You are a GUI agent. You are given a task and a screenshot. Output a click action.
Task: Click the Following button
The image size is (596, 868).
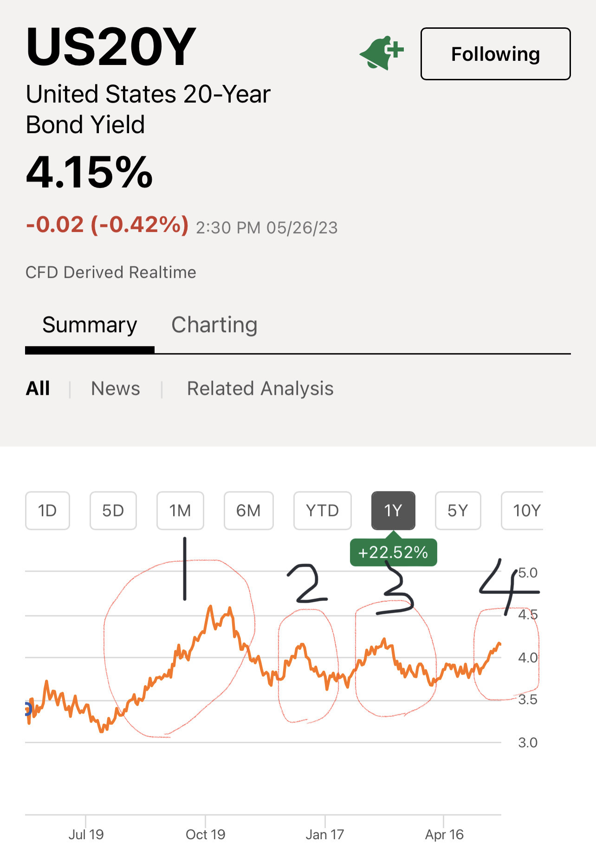click(495, 54)
